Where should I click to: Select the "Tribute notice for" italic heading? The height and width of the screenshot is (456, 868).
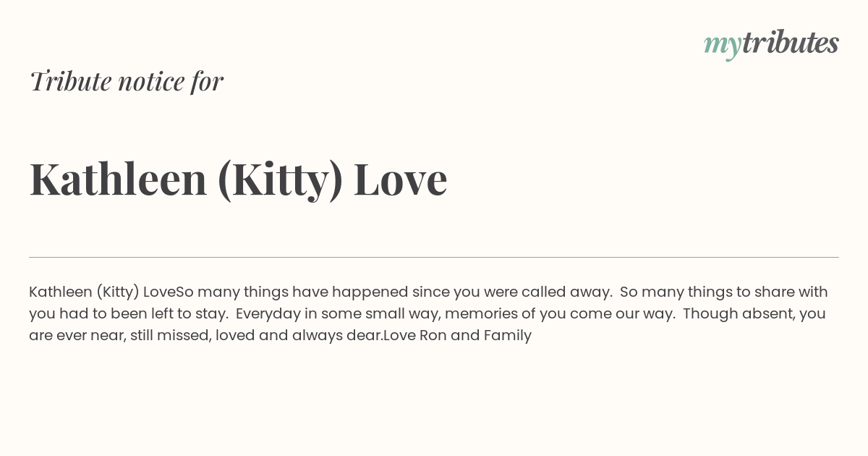point(127,81)
